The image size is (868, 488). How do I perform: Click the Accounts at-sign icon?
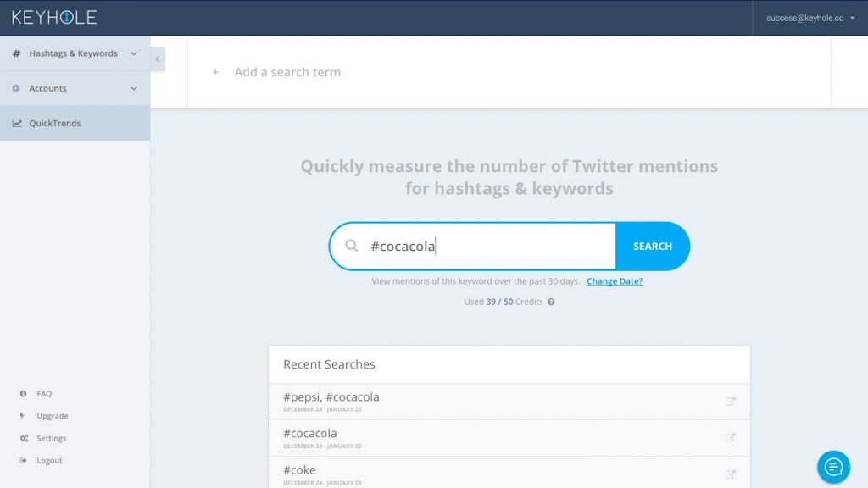(16, 88)
